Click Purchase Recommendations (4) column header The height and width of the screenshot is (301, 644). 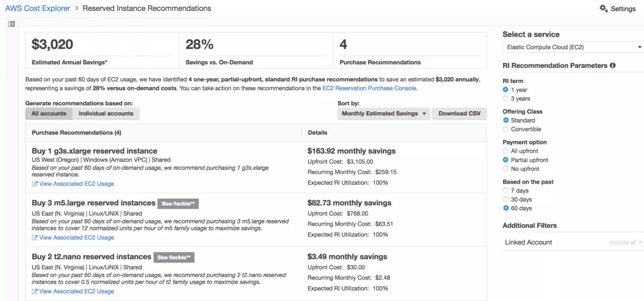click(x=76, y=133)
